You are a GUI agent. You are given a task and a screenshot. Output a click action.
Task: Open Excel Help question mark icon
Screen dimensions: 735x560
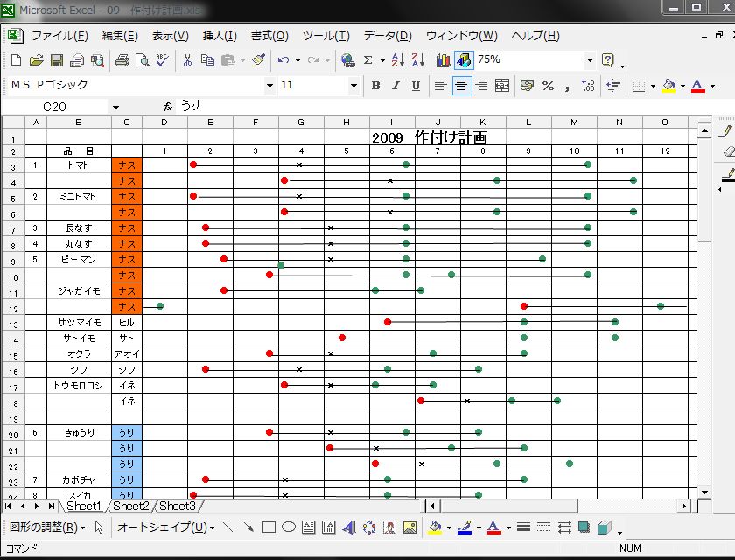608,60
